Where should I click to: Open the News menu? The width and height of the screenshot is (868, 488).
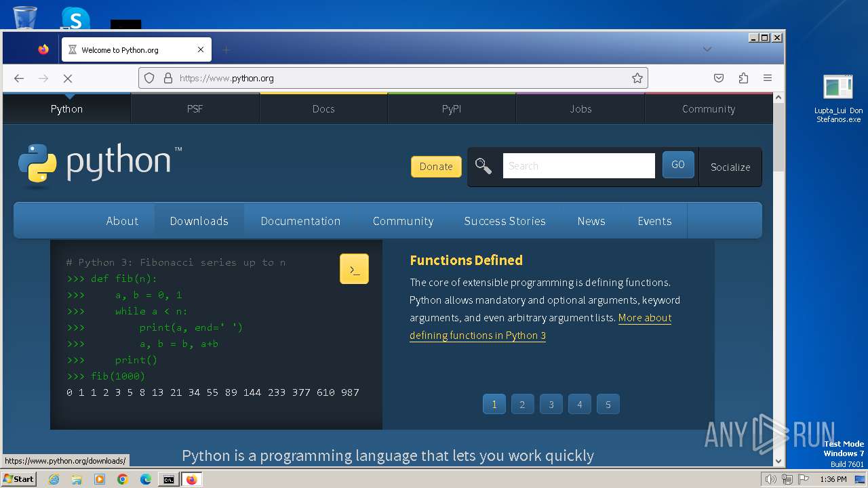pyautogui.click(x=591, y=221)
